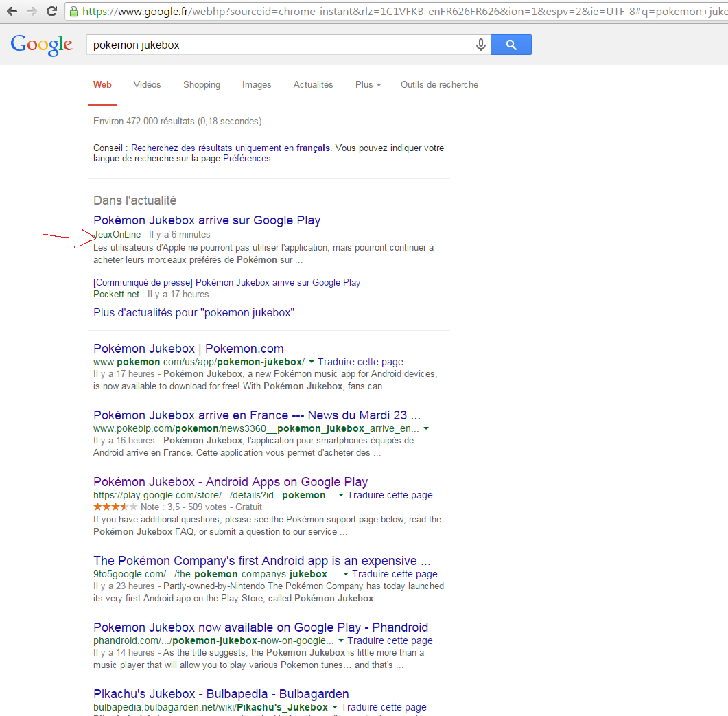Click the JeuxOnLine news source name
This screenshot has width=728, height=716.
click(117, 235)
